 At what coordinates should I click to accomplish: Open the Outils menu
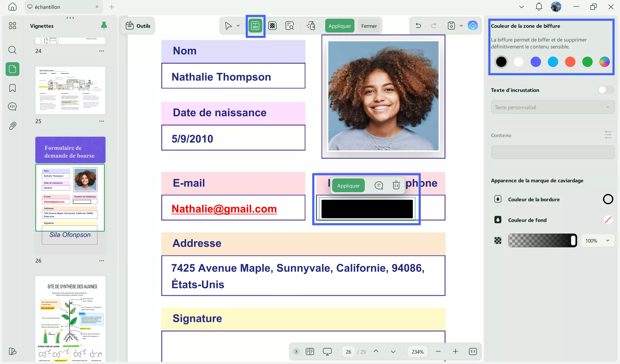pos(138,26)
